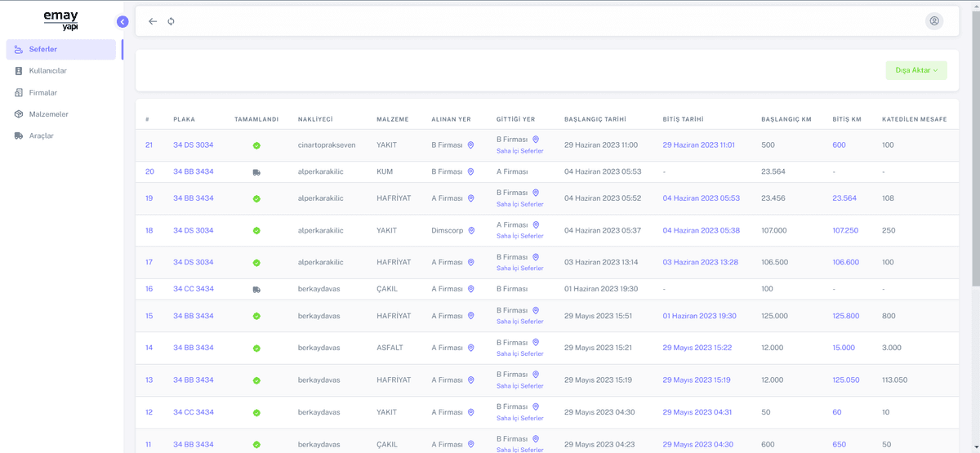The height and width of the screenshot is (453, 980).
Task: Open the user profile avatar icon
Action: click(x=934, y=21)
